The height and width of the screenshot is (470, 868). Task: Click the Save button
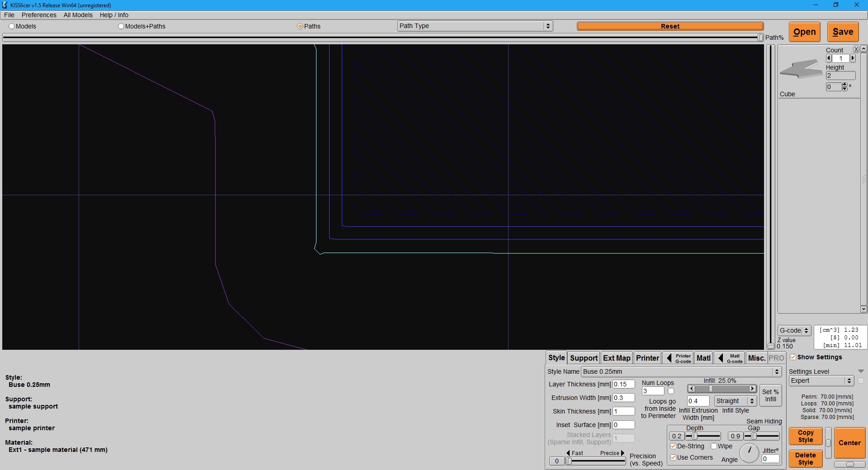(843, 32)
